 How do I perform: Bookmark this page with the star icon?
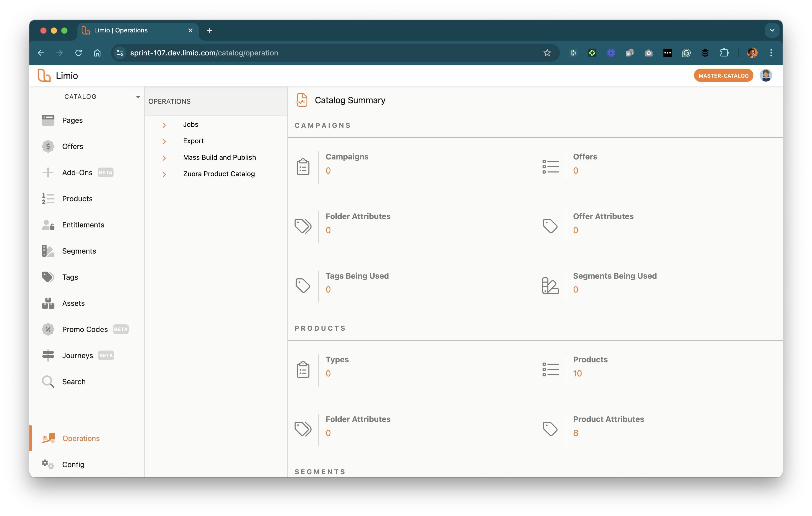tap(547, 53)
